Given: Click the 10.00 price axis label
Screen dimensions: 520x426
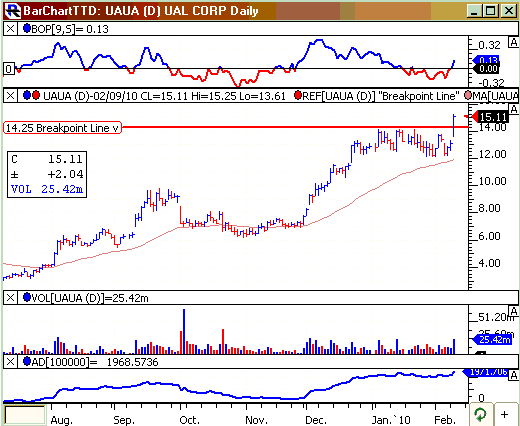Looking at the screenshot, I should pos(492,181).
